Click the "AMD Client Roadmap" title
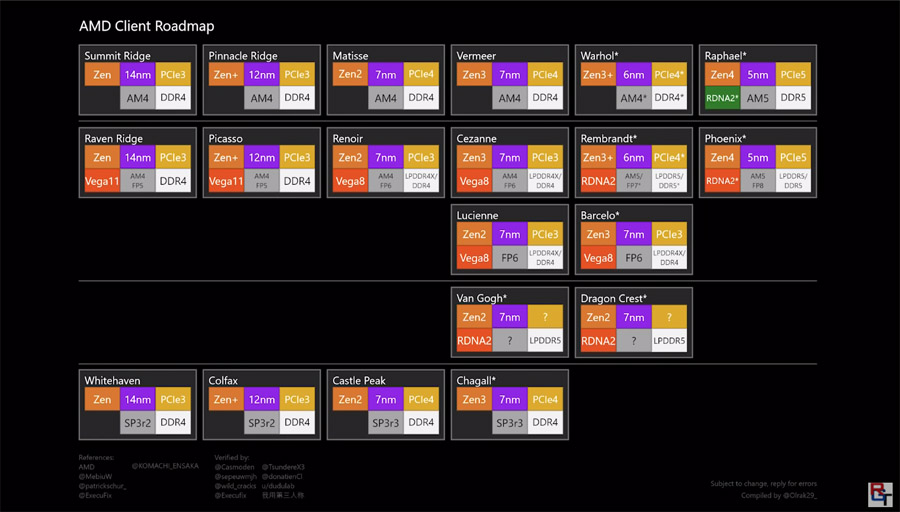Screen dimensions: 900x512 coord(146,26)
